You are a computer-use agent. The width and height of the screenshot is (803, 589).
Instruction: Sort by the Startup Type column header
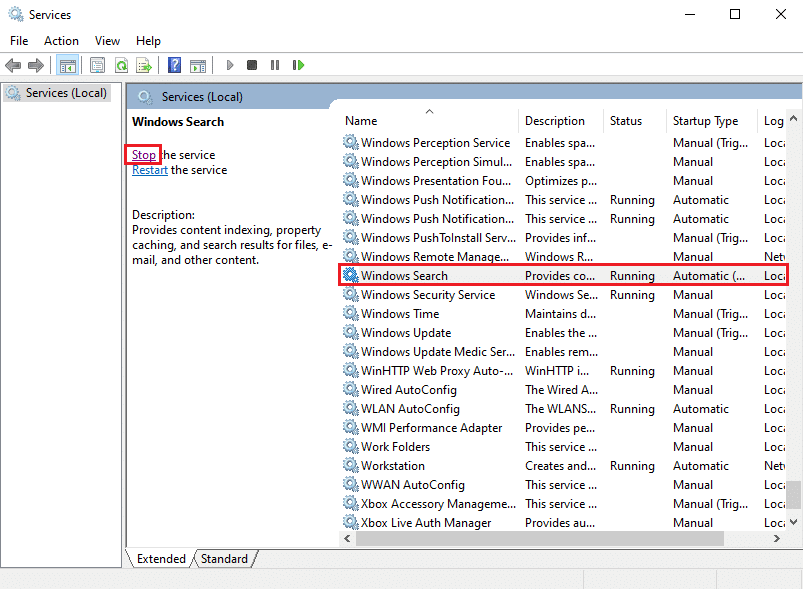pyautogui.click(x=711, y=121)
